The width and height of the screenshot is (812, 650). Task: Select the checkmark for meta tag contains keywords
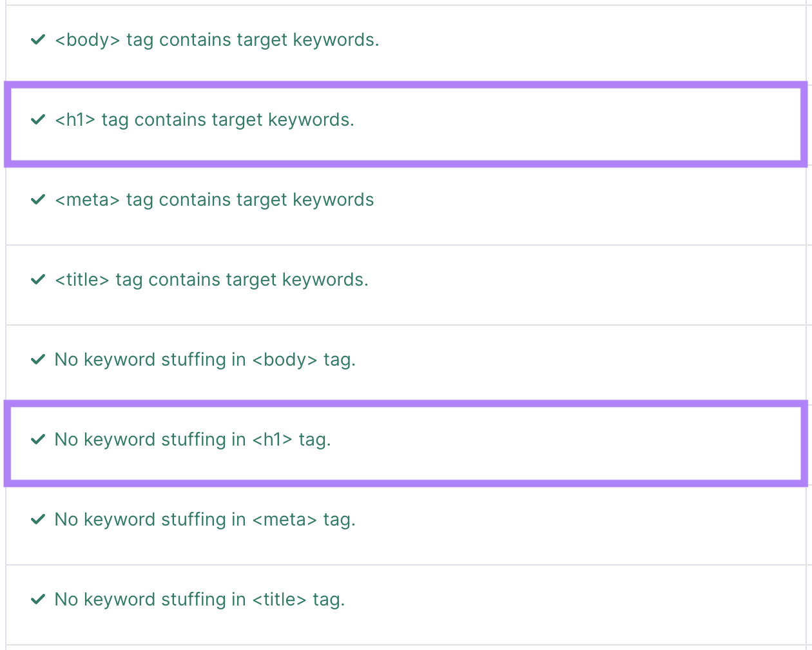tap(38, 200)
